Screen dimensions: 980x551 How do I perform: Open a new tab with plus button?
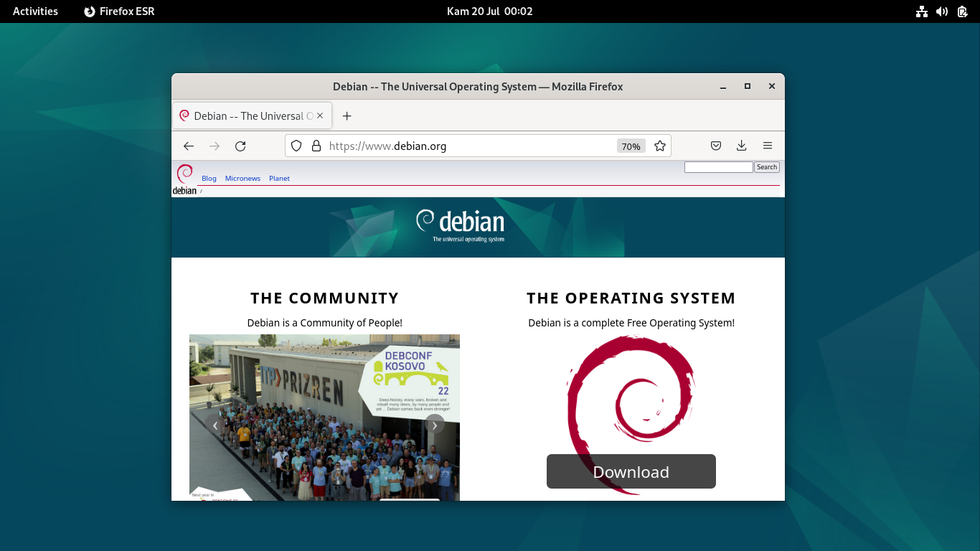(347, 116)
